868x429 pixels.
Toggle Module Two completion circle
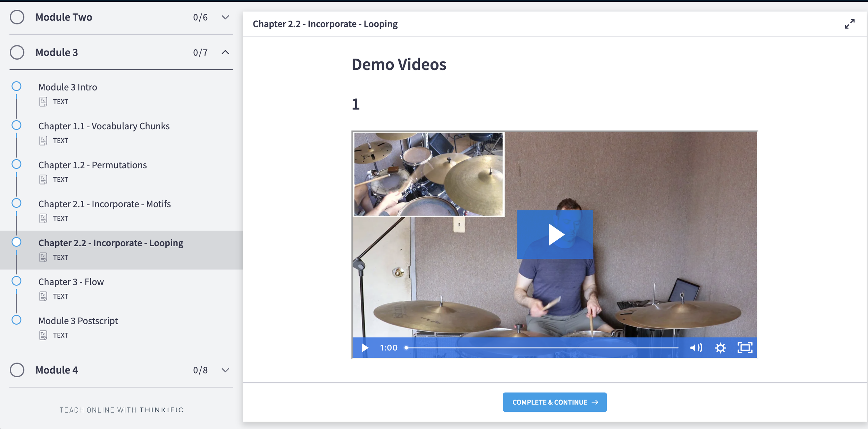click(x=17, y=17)
